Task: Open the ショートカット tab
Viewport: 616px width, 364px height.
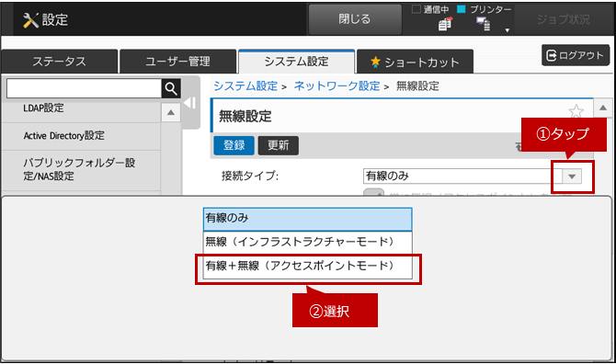Action: click(x=415, y=62)
